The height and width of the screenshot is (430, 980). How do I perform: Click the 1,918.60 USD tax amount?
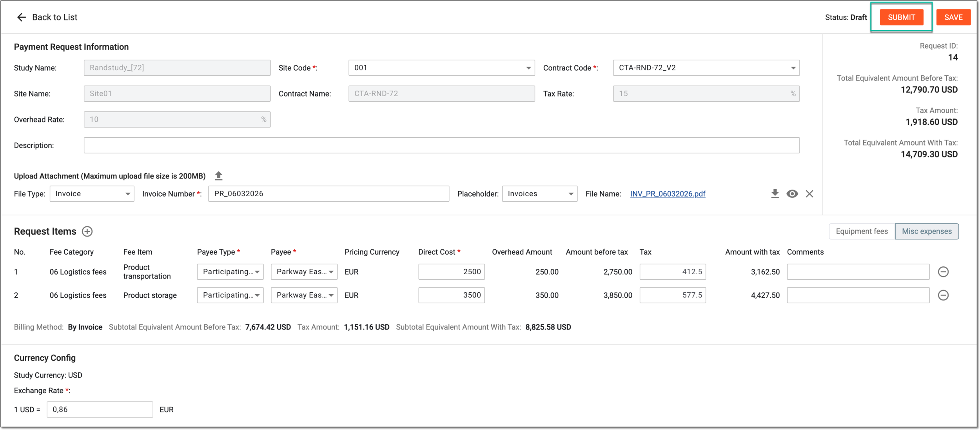pos(931,122)
